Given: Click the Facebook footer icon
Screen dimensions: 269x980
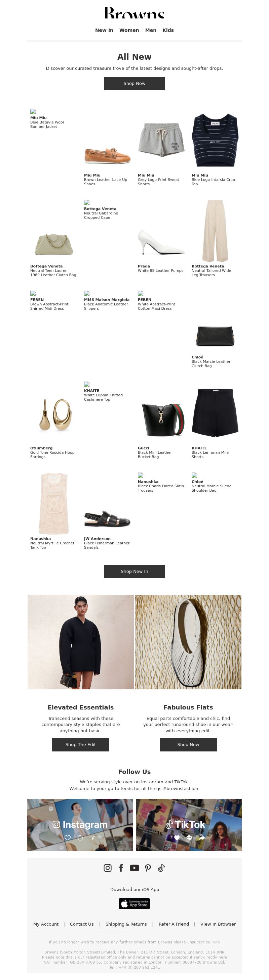Looking at the screenshot, I should point(121,867).
